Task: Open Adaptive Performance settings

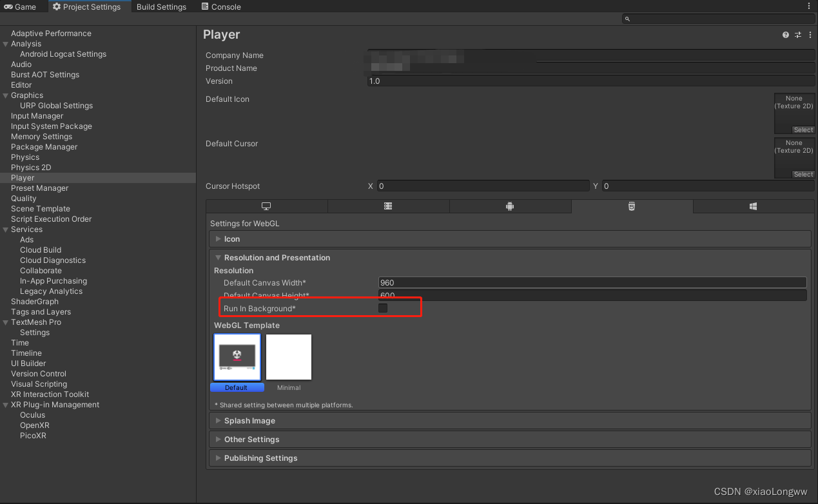Action: coord(51,34)
